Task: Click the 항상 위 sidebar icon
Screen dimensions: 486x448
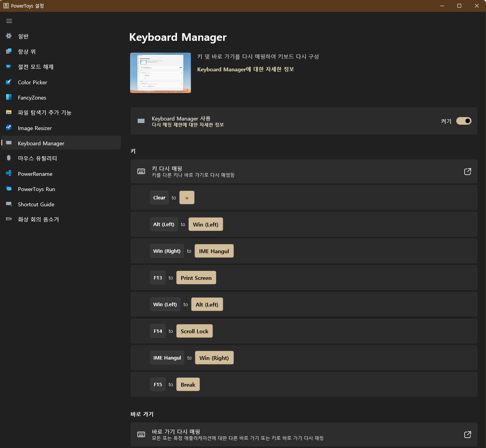Action: point(9,51)
